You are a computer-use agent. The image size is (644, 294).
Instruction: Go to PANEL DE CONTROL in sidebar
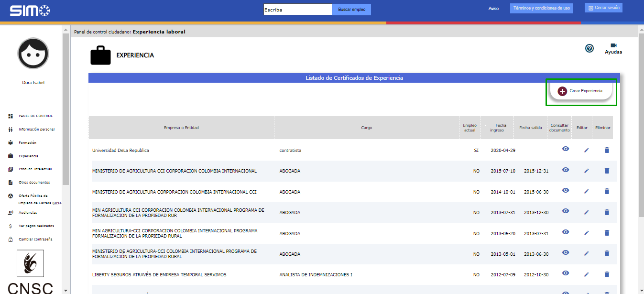click(35, 116)
